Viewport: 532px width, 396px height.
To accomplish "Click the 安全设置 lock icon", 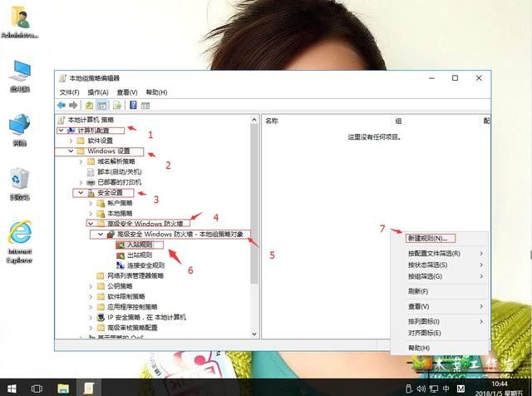I will point(91,193).
